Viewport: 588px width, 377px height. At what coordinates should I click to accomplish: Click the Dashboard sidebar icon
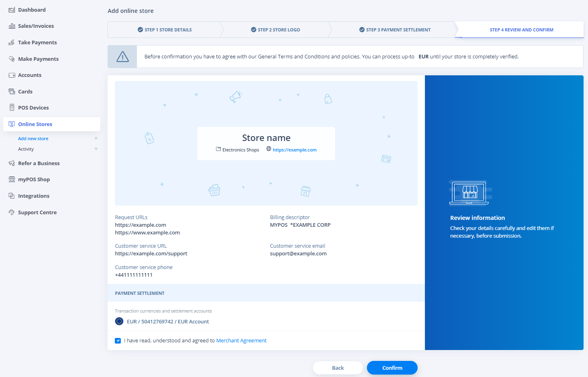[x=12, y=10]
